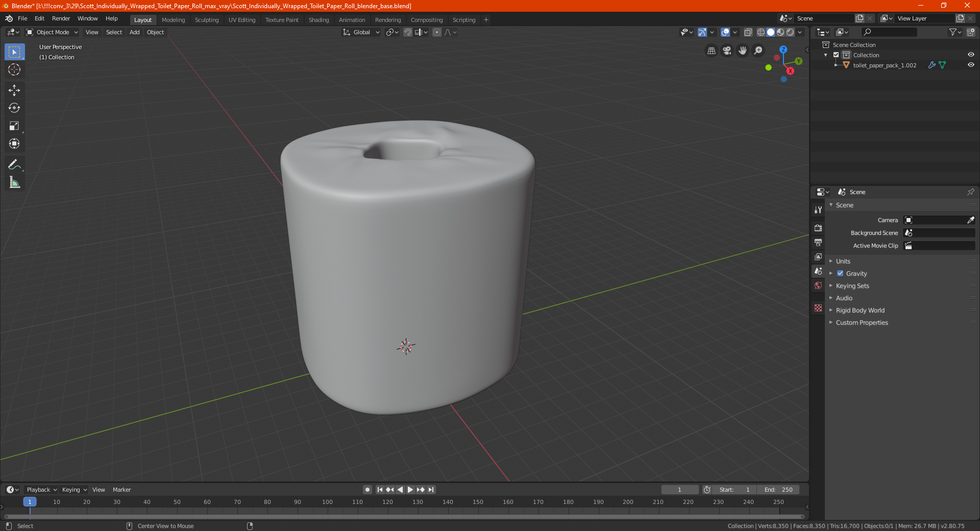This screenshot has height=531, width=980.
Task: Open the View Layer properties tab
Action: [x=818, y=256]
